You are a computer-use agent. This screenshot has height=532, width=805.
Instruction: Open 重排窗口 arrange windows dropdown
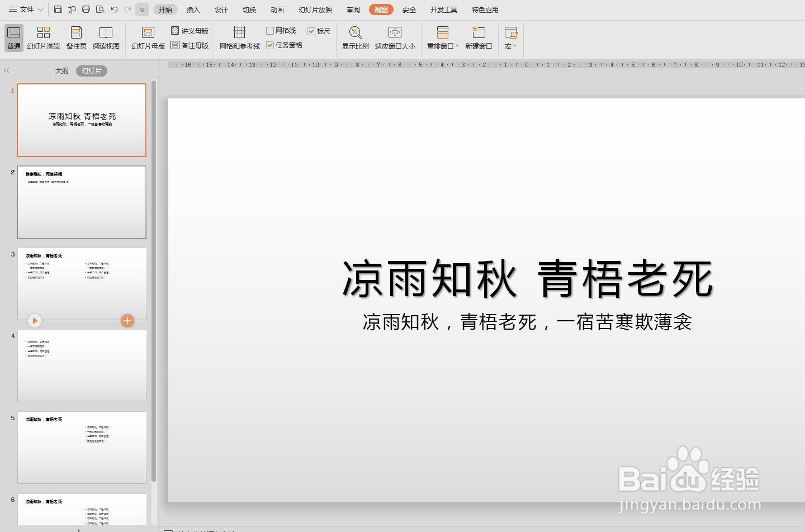(443, 38)
